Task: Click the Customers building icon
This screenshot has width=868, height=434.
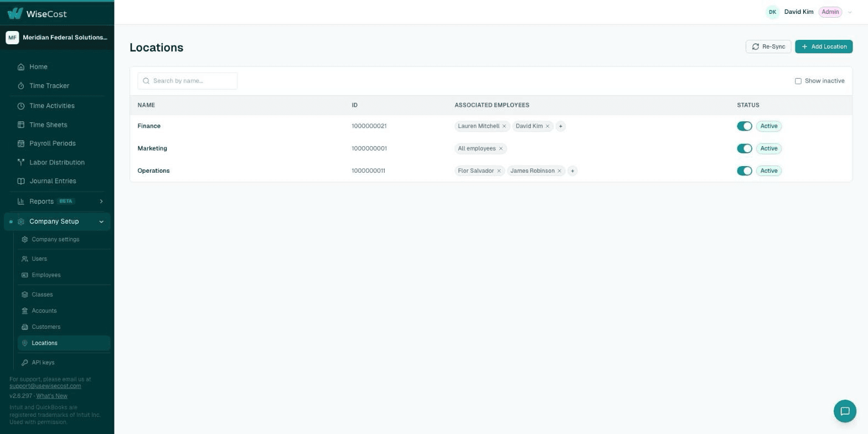Action: (25, 327)
